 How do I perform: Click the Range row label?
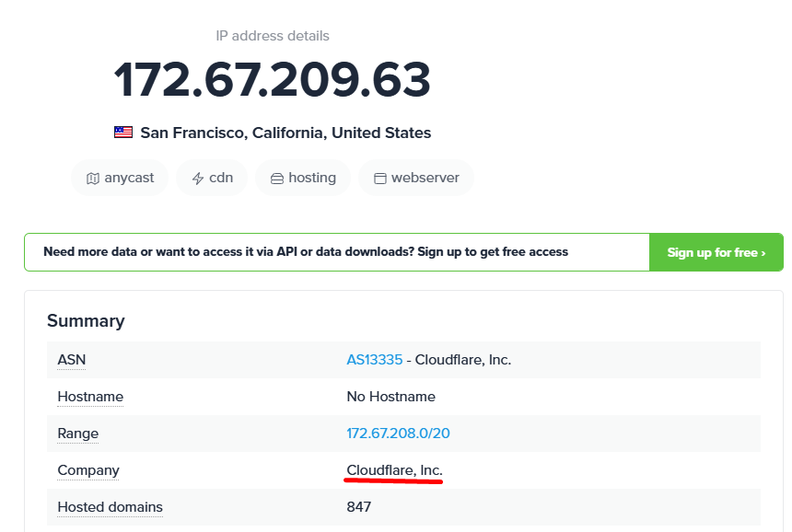tap(77, 434)
